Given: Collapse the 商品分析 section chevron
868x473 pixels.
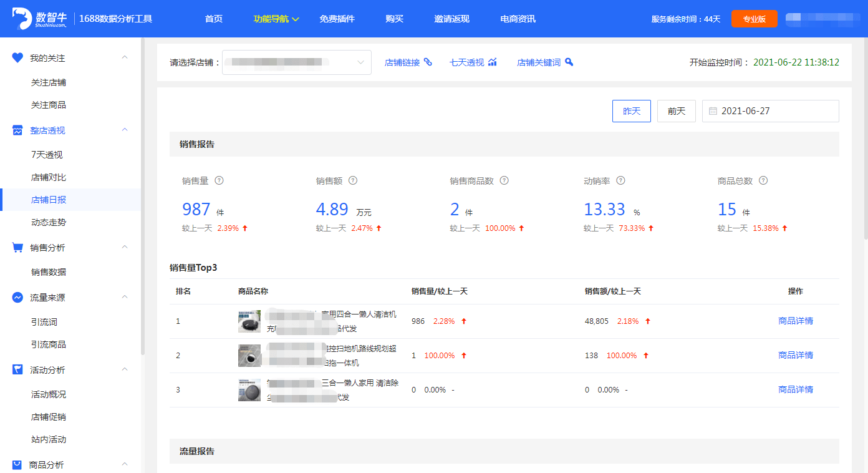Looking at the screenshot, I should tap(125, 464).
